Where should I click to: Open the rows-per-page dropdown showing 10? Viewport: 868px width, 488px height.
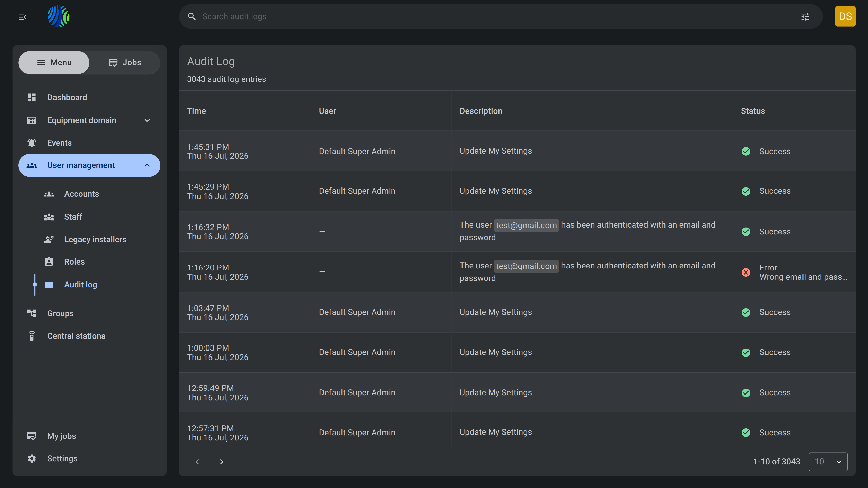point(828,461)
